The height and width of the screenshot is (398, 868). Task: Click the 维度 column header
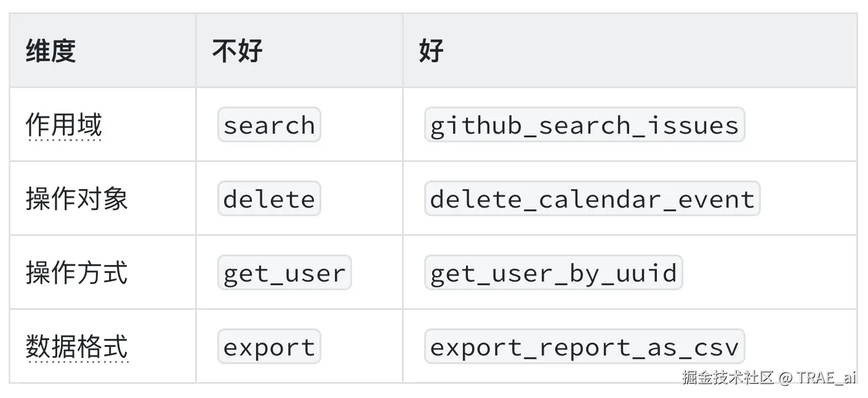50,51
